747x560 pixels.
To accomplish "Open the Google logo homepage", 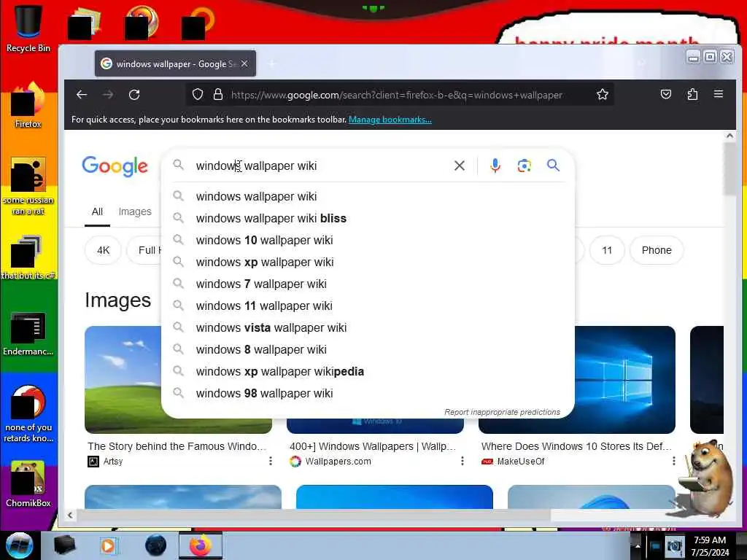I will pyautogui.click(x=115, y=166).
